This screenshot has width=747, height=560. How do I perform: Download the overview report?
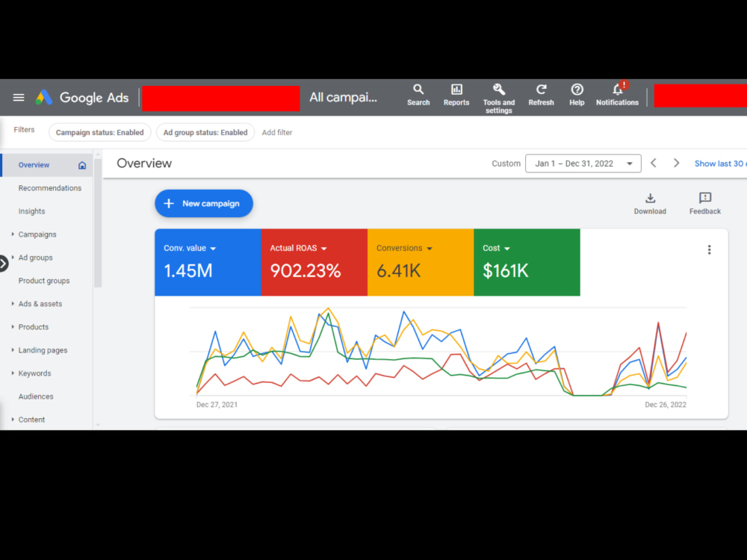point(650,204)
